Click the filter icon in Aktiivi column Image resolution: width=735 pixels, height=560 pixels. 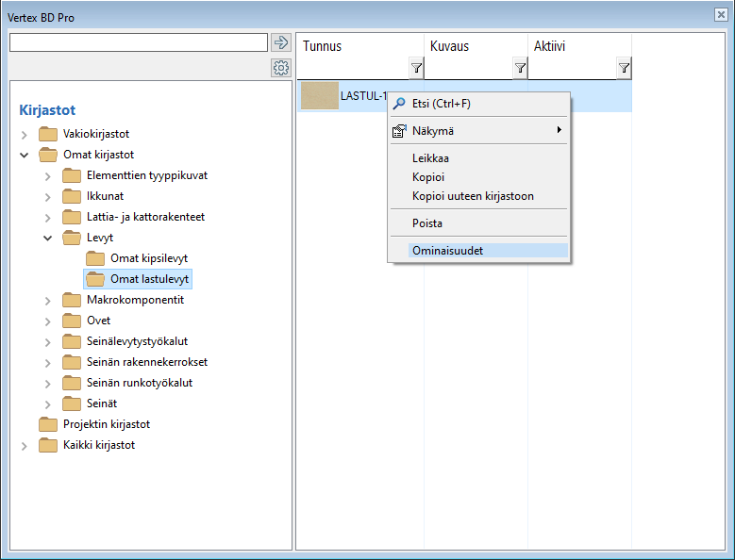coord(624,68)
